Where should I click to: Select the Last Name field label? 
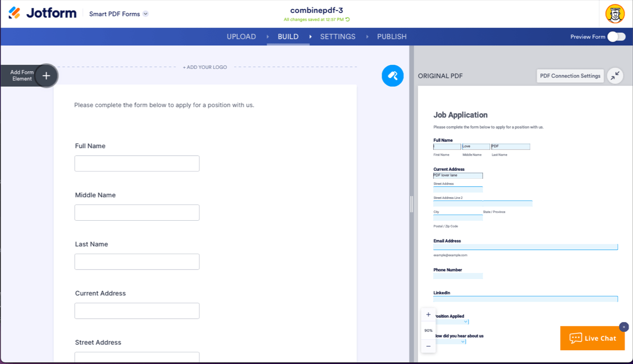[x=91, y=244]
